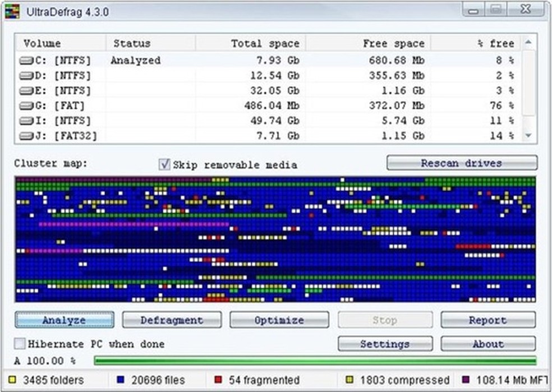Open the About dialog
This screenshot has height=392, width=552.
488,344
